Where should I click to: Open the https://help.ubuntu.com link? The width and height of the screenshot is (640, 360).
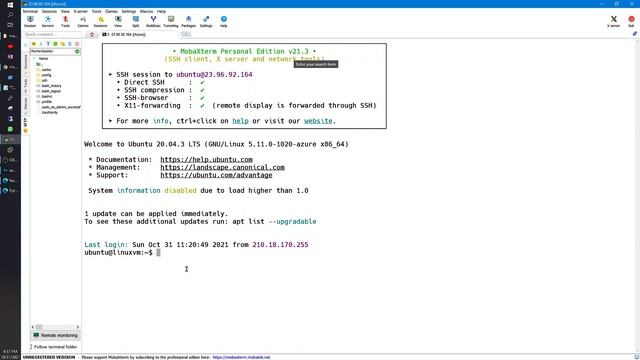(x=206, y=160)
